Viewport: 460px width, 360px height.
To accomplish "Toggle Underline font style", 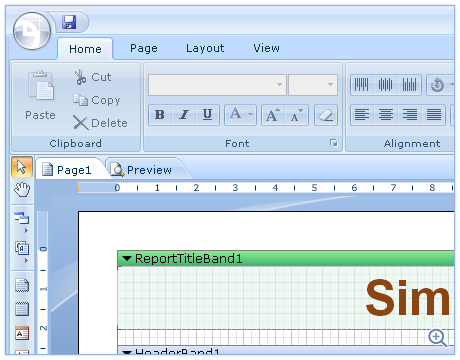I will (207, 115).
